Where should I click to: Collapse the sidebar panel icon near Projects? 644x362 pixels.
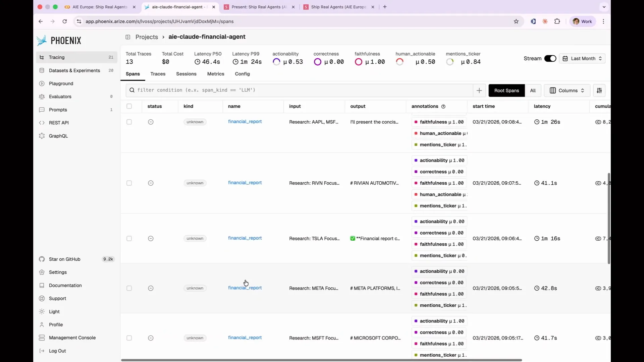tap(128, 37)
